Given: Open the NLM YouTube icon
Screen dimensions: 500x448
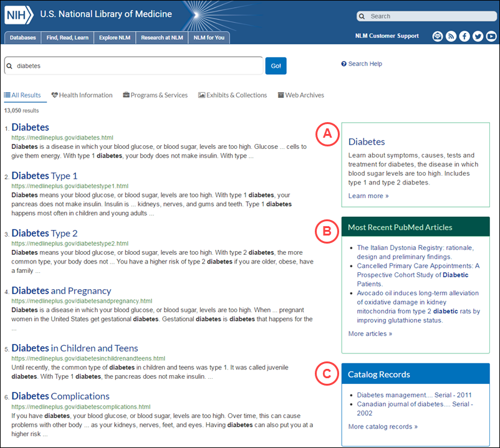Looking at the screenshot, I should pyautogui.click(x=491, y=37).
